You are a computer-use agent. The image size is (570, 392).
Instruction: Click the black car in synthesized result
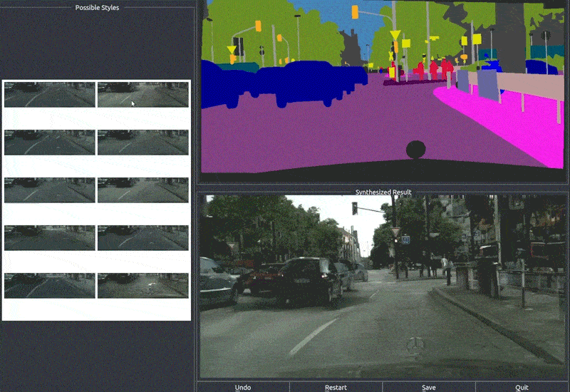(309, 280)
